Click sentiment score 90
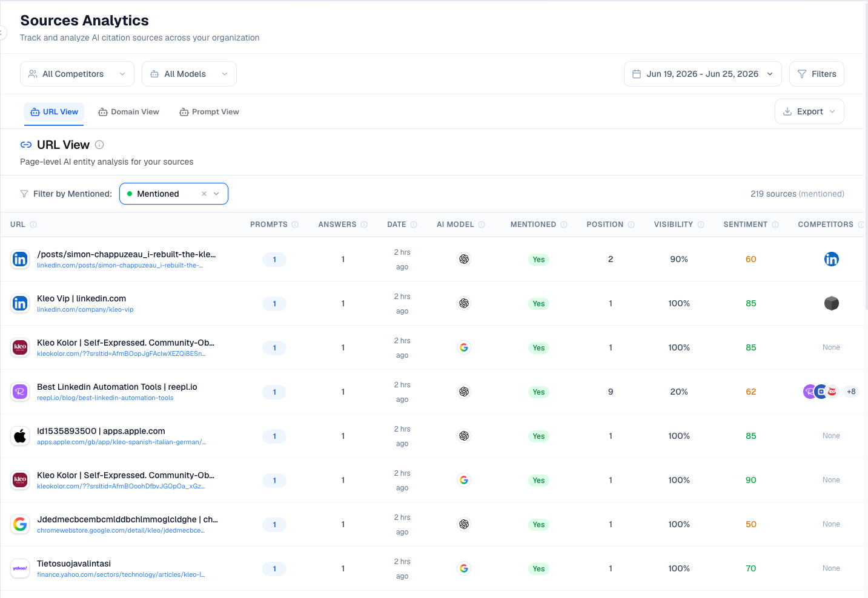868x598 pixels. pyautogui.click(x=751, y=480)
